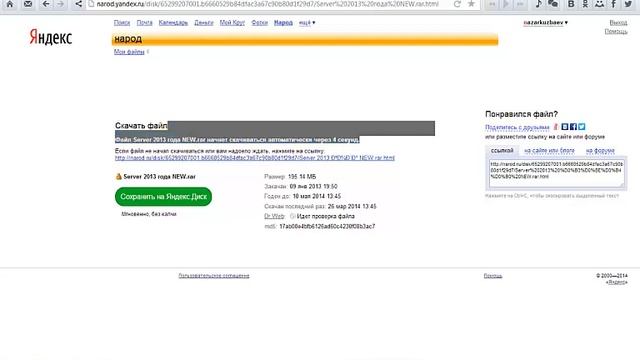Click the Dr.Web scan status spinner icon
Screen dimensions: 640x360
pos(292,216)
